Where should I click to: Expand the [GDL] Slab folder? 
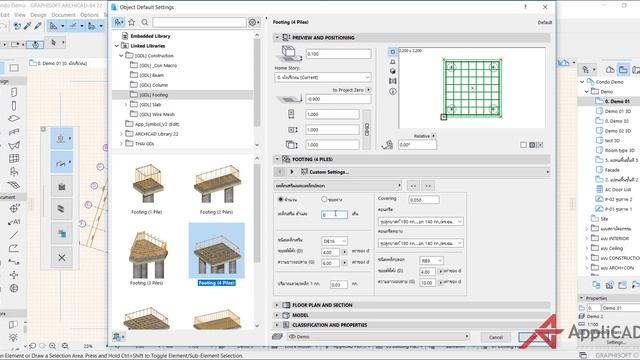(x=126, y=104)
